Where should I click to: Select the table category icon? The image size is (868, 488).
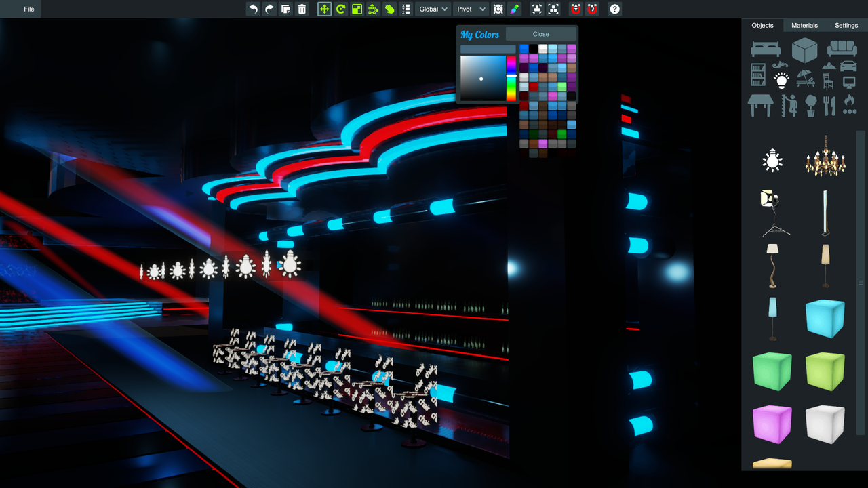click(x=761, y=105)
